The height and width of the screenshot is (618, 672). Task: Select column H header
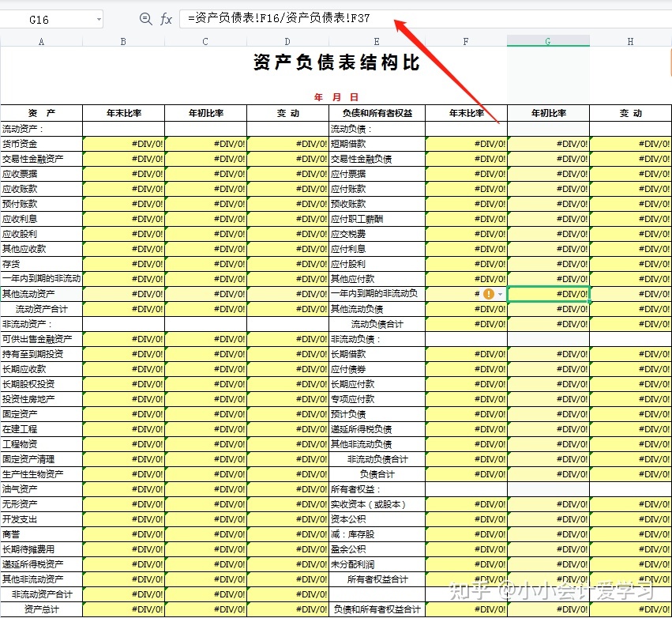pyautogui.click(x=630, y=42)
